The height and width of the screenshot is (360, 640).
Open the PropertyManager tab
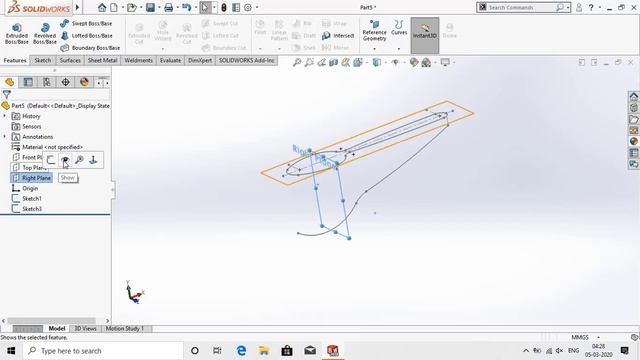[28, 82]
